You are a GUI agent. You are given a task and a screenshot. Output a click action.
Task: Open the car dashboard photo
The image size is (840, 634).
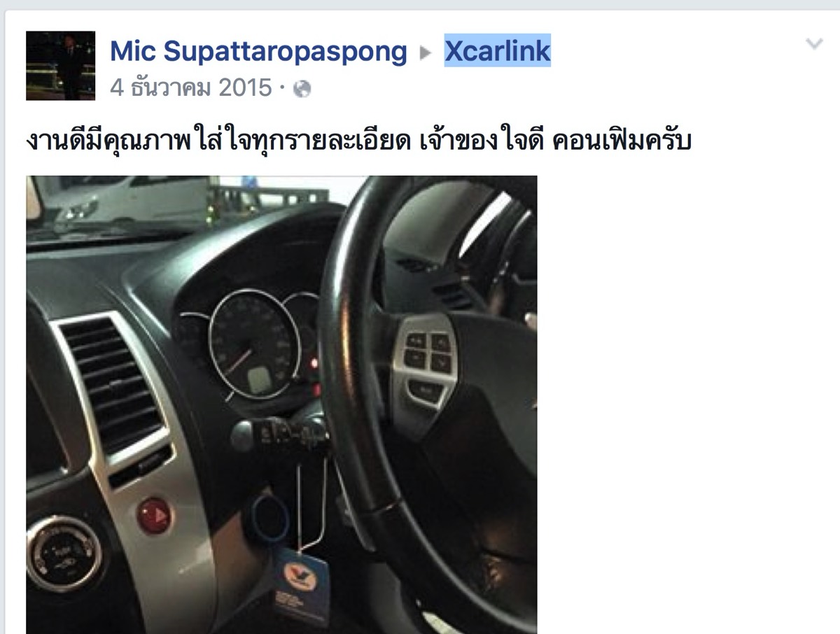(281, 404)
